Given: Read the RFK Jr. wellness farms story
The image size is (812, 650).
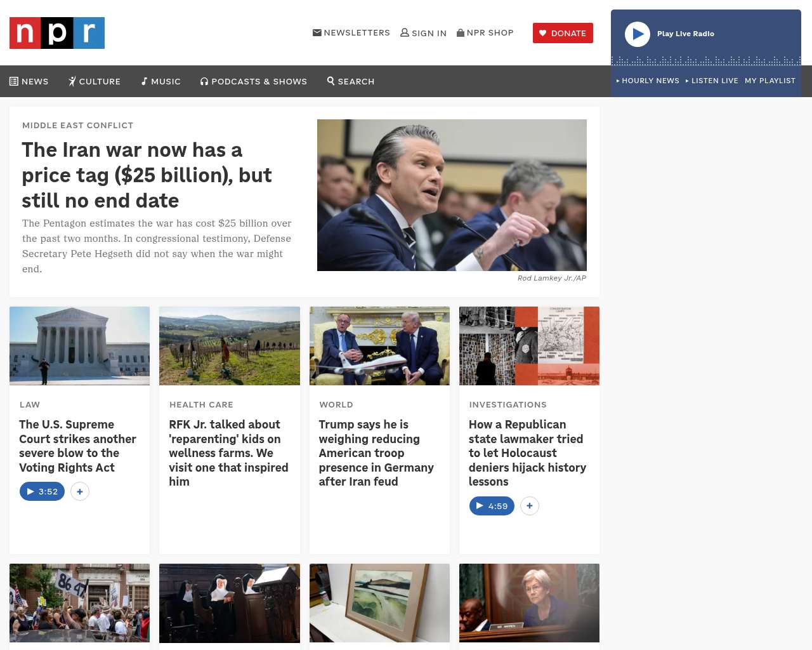Looking at the screenshot, I should click(x=229, y=453).
